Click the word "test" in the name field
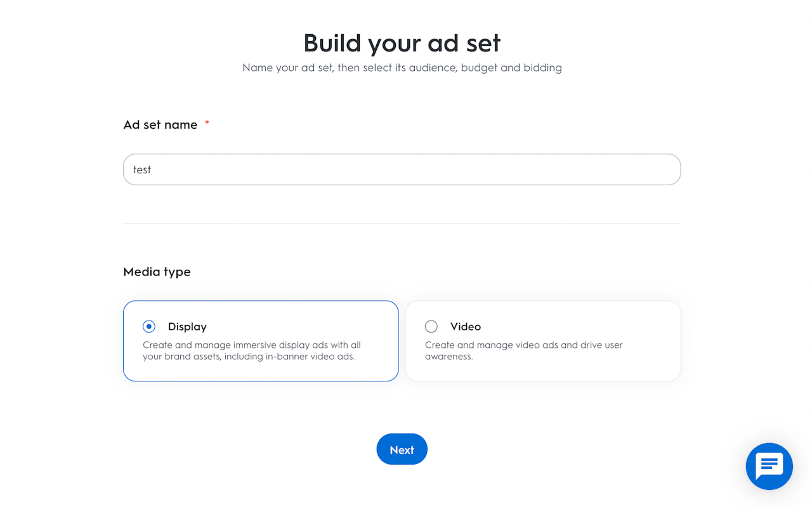The width and height of the screenshot is (812, 509). point(142,170)
